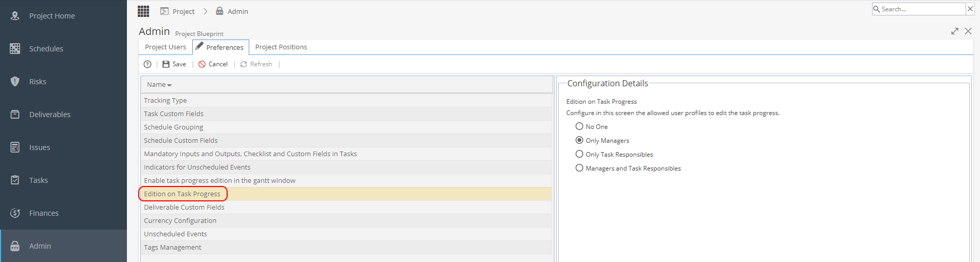Go to Risks in sidebar
This screenshot has width=980, height=262.
point(38,82)
